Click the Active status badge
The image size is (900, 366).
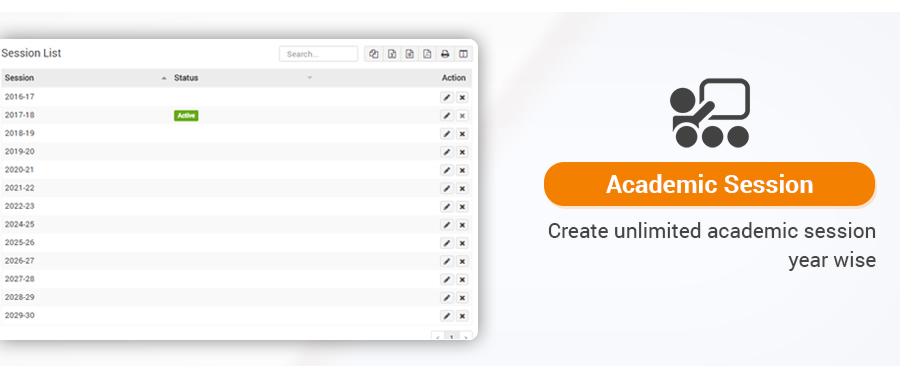[186, 115]
